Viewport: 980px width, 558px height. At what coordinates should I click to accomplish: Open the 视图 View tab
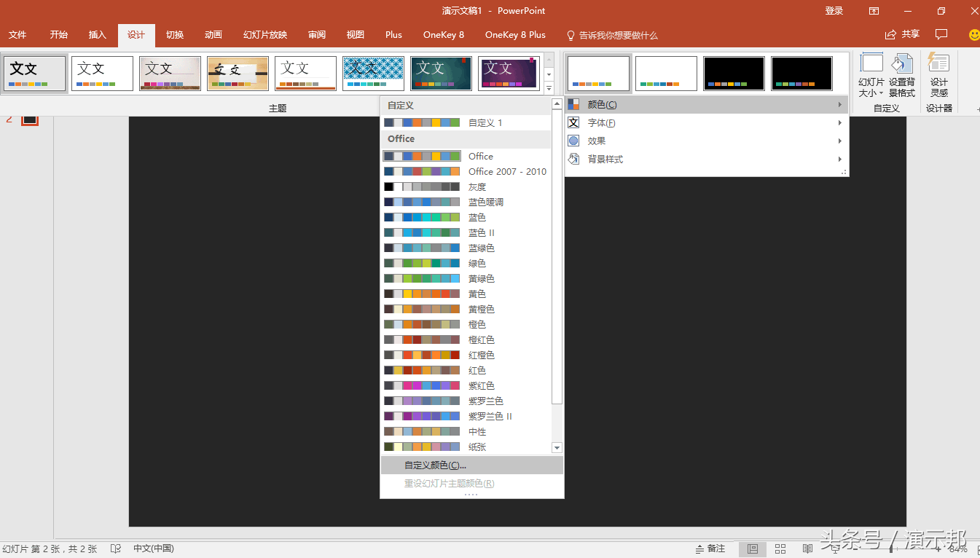[x=356, y=35]
